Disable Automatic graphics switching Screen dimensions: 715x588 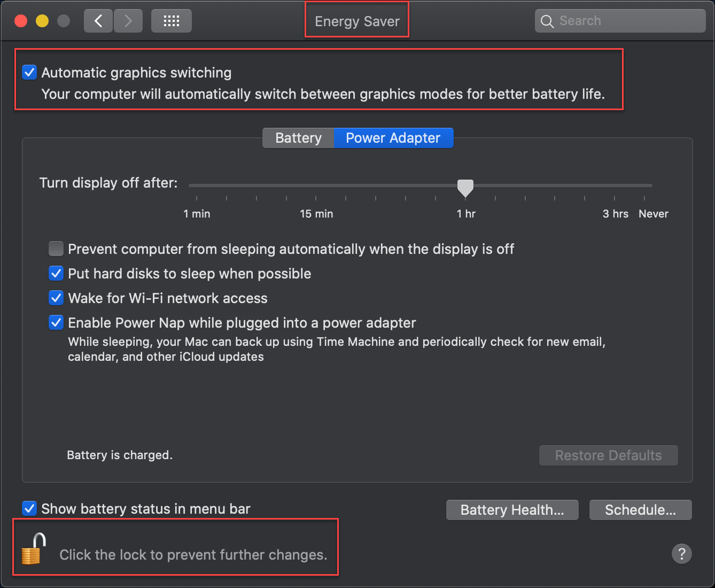pyautogui.click(x=29, y=72)
